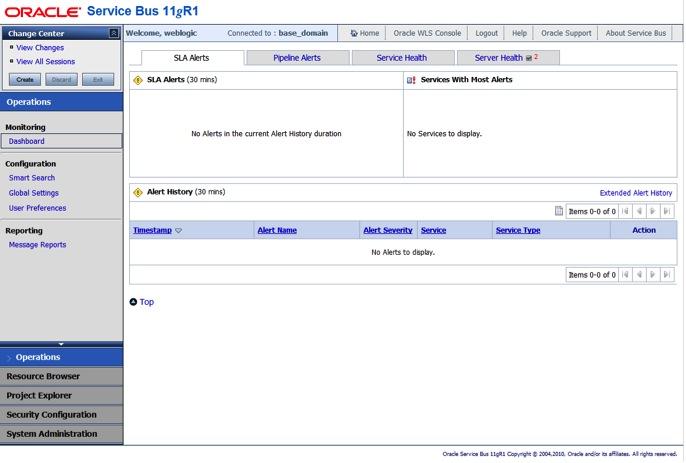Sort the table by Alert Severity column
The image size is (686, 463).
(x=387, y=230)
